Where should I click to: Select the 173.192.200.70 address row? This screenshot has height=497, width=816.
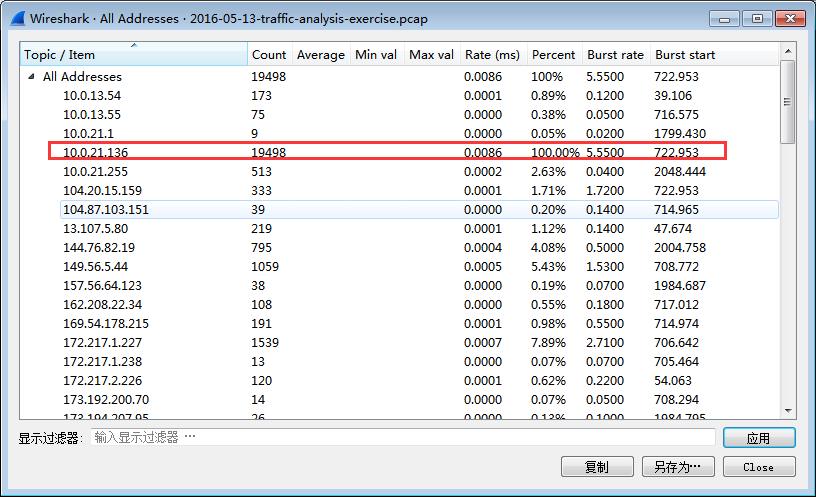pyautogui.click(x=399, y=400)
